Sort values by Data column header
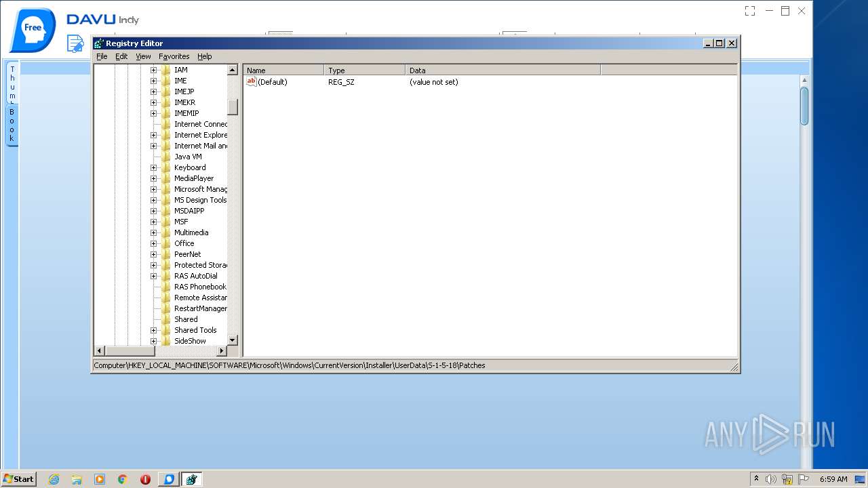 coord(503,70)
